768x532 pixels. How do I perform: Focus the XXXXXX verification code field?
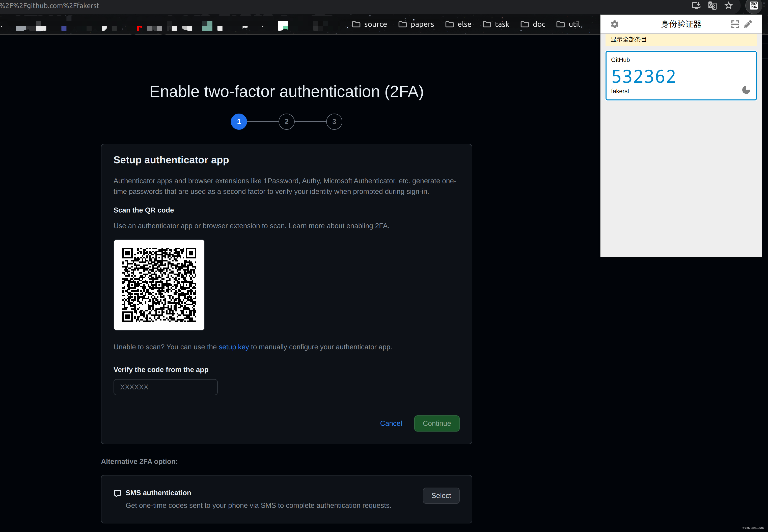point(165,387)
